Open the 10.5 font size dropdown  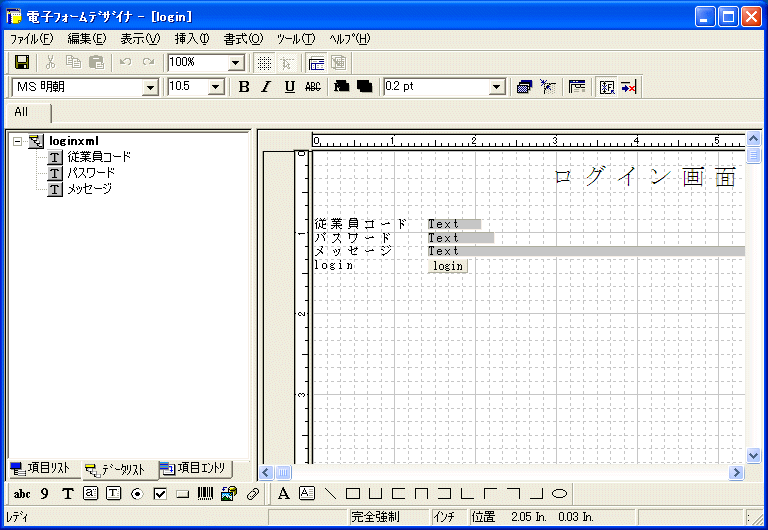216,88
